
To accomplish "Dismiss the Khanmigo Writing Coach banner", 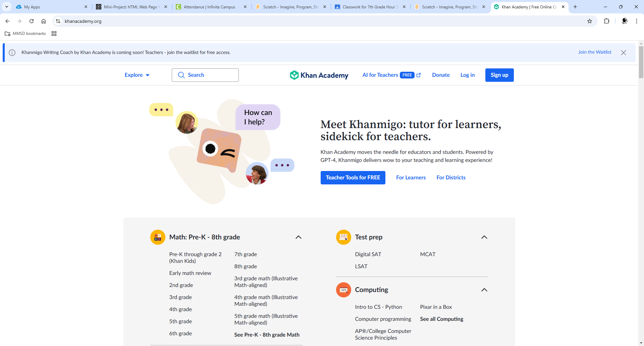I will 624,53.
